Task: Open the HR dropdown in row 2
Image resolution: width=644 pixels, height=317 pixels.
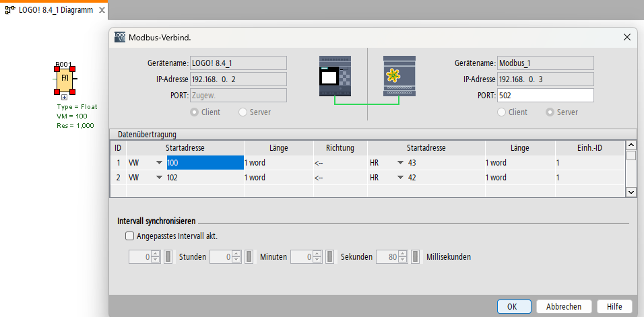Action: [x=401, y=178]
